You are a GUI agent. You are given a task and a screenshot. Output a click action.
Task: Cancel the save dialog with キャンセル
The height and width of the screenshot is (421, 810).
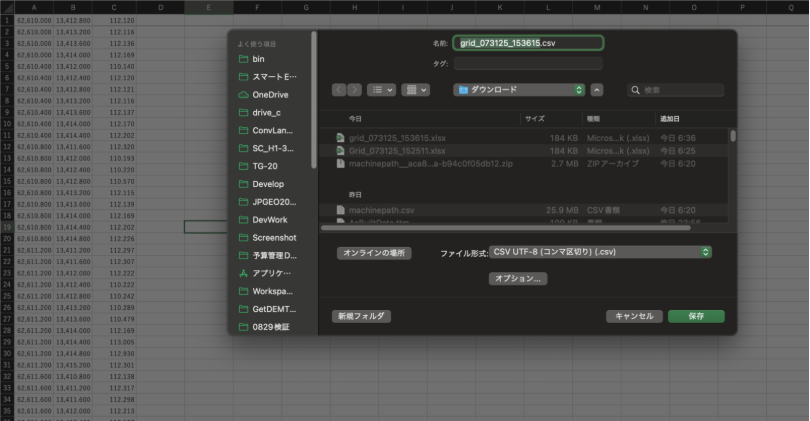[634, 316]
